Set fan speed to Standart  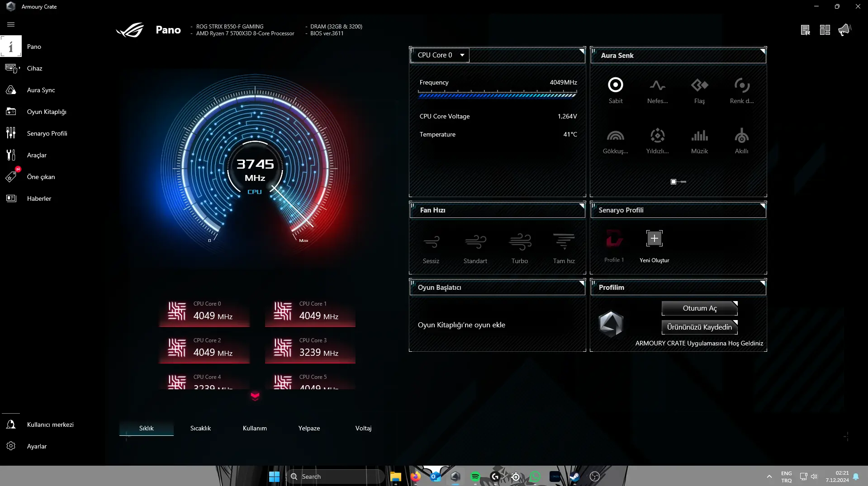click(475, 249)
